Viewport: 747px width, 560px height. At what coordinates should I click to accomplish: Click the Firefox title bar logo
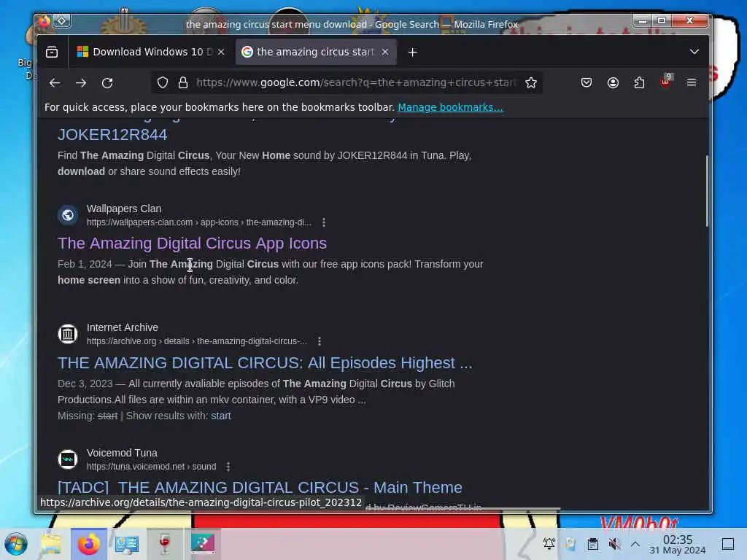[x=44, y=21]
